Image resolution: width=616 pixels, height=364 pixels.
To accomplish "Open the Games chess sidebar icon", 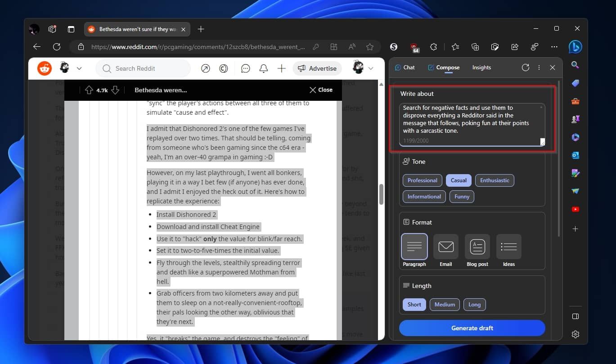I will point(575,119).
